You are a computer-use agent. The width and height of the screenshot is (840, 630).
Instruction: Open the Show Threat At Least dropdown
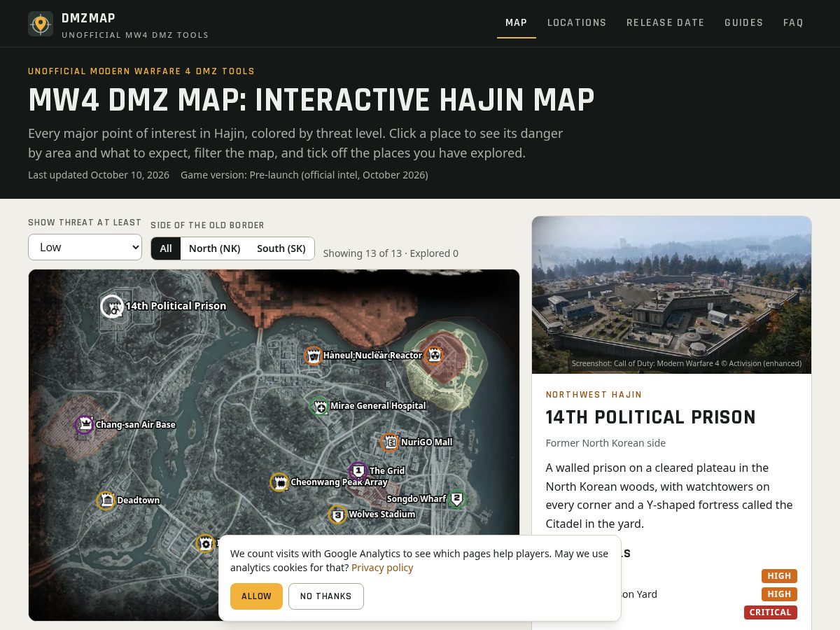pos(85,247)
